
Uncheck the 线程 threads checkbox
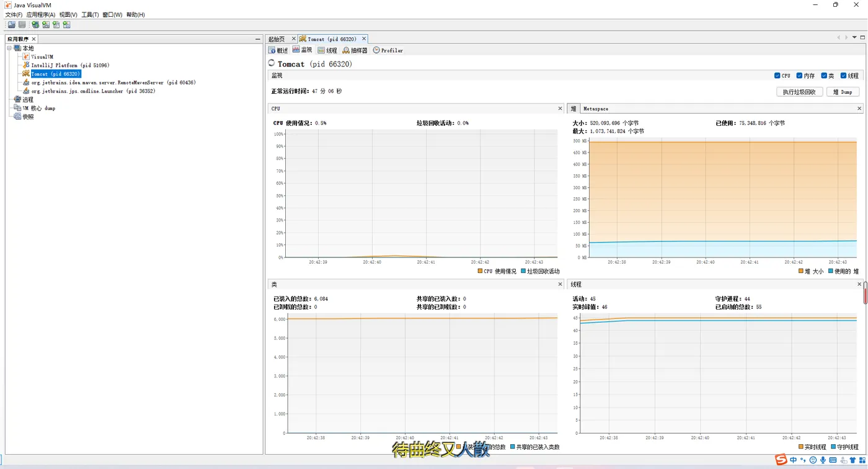pos(844,76)
